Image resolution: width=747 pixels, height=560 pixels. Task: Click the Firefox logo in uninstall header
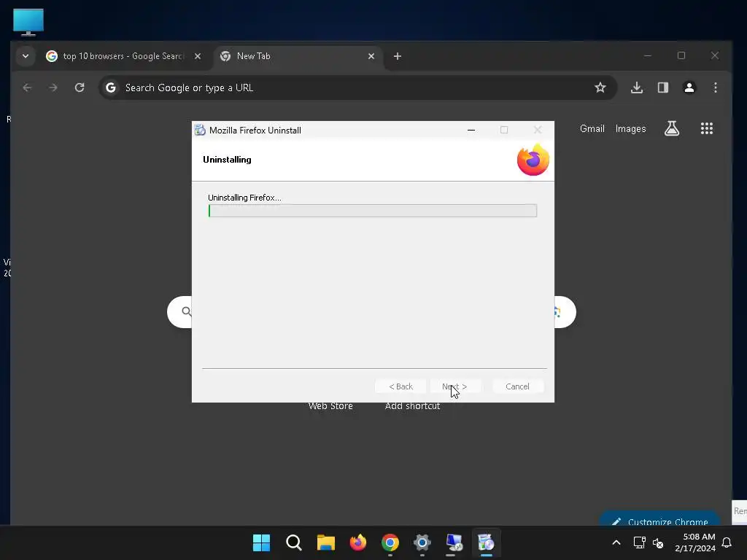tap(533, 160)
